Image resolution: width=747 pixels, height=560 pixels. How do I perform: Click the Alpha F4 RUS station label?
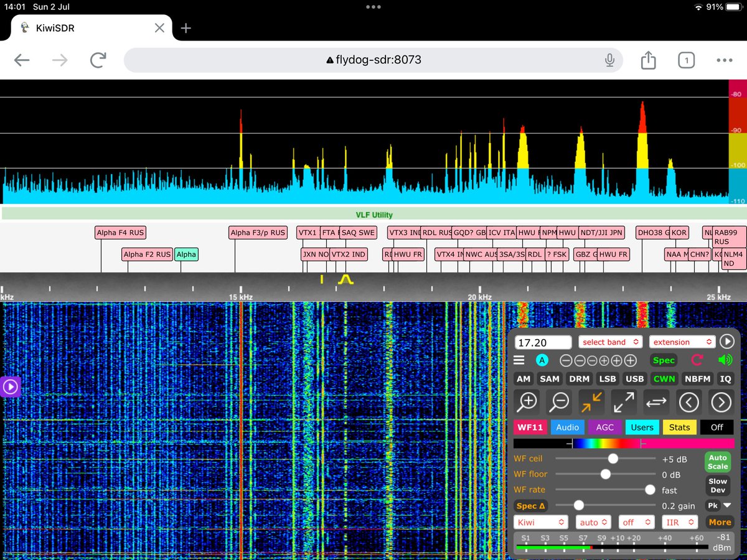tap(120, 233)
